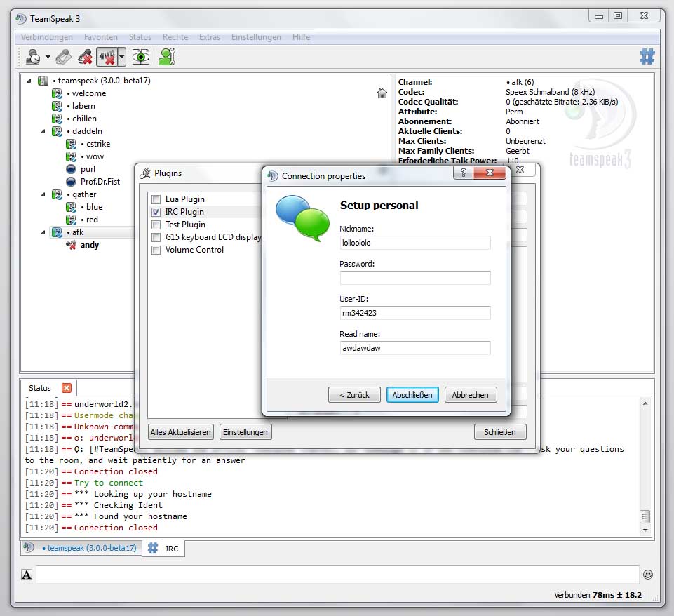Image resolution: width=674 pixels, height=616 pixels.
Task: Open the contacts manager wrench icon
Action: [166, 57]
